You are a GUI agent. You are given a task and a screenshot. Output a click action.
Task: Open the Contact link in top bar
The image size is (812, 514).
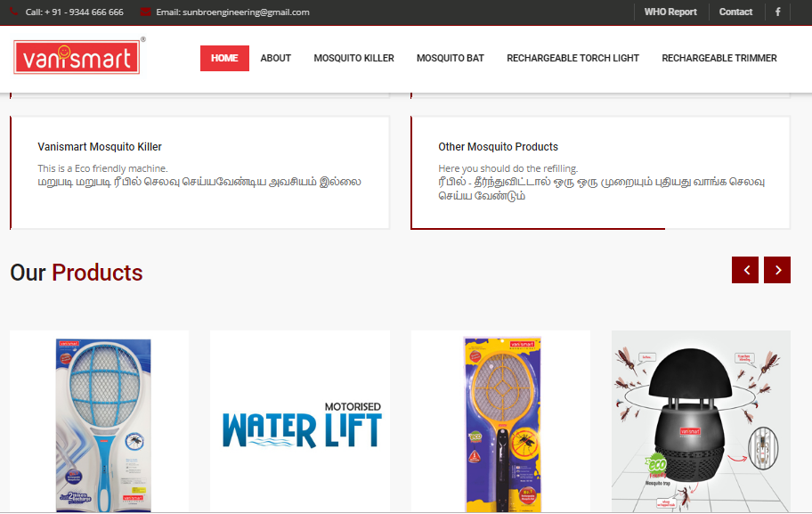(x=735, y=12)
